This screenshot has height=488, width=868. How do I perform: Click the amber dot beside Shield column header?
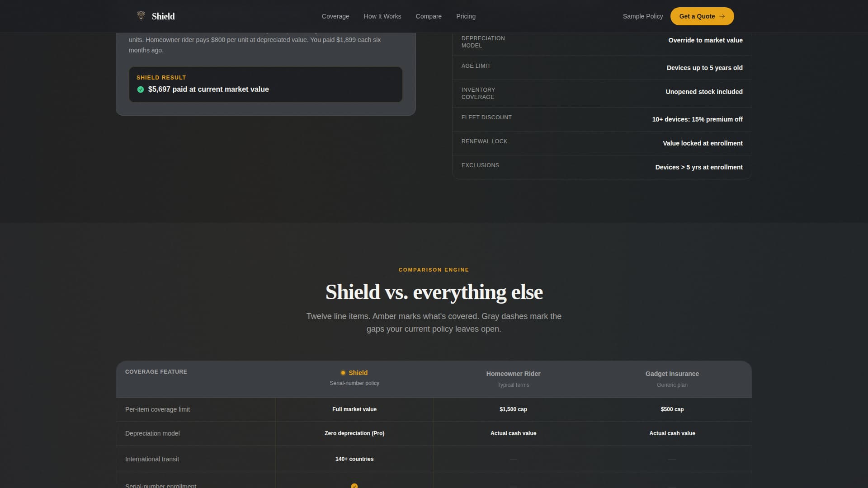(x=343, y=373)
